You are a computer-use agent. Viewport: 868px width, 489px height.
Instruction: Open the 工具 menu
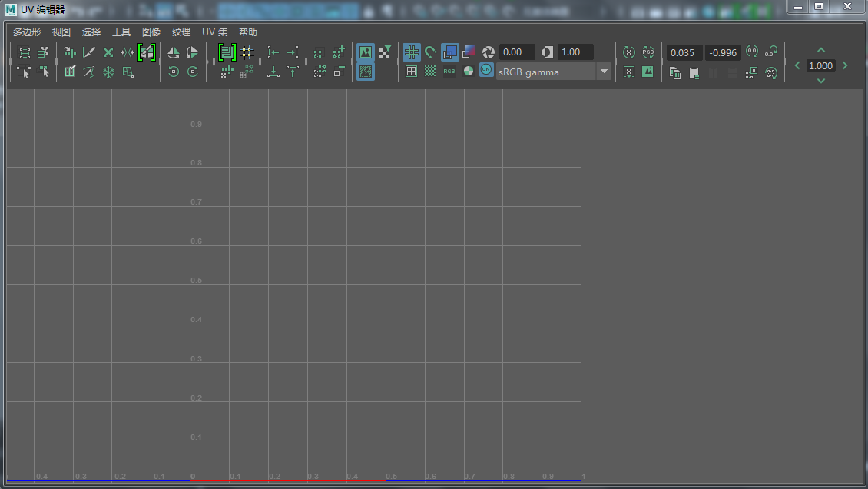pyautogui.click(x=121, y=32)
